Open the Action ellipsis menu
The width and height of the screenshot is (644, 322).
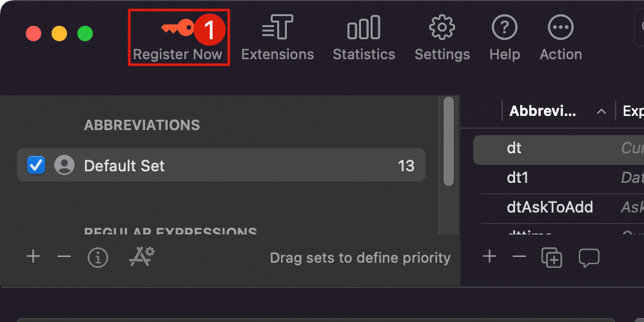(560, 39)
